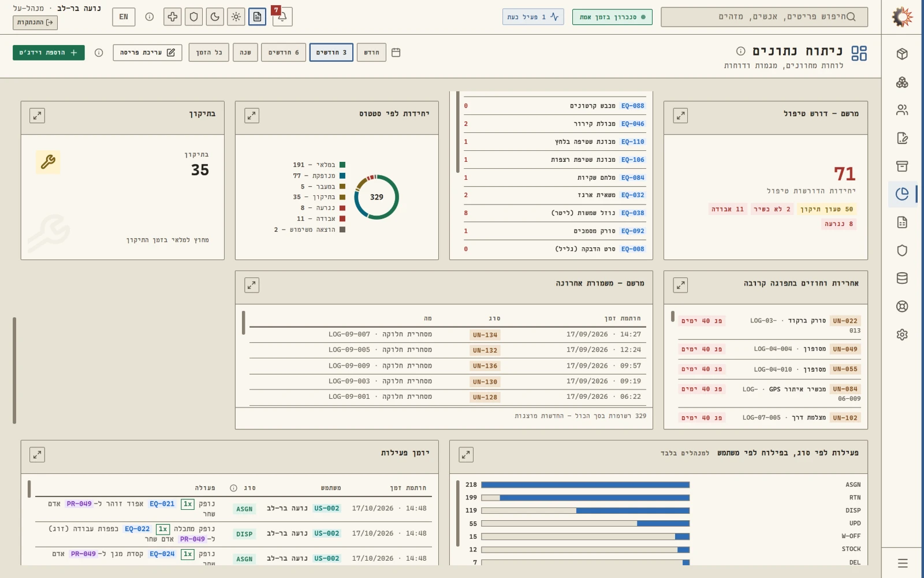Switch to dark mode moon button
Screen dimensions: 924x578
[215, 17]
